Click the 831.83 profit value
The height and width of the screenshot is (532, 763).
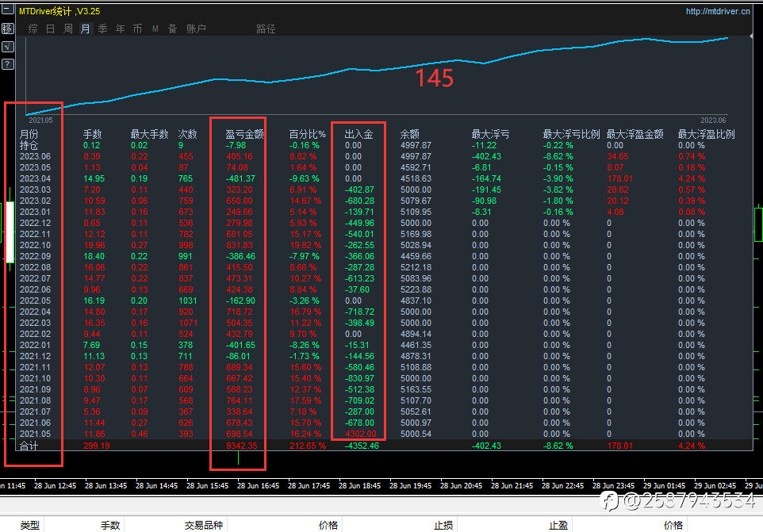tap(240, 245)
